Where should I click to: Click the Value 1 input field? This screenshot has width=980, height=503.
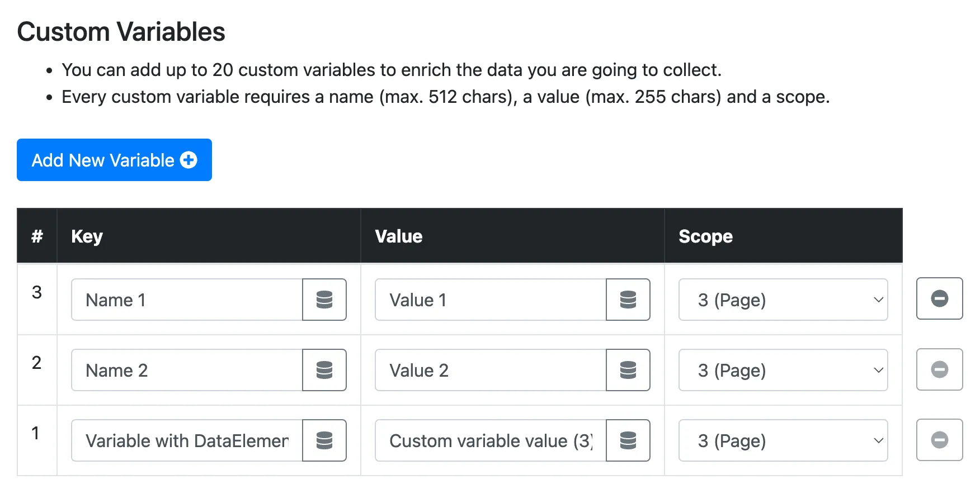[x=491, y=300]
